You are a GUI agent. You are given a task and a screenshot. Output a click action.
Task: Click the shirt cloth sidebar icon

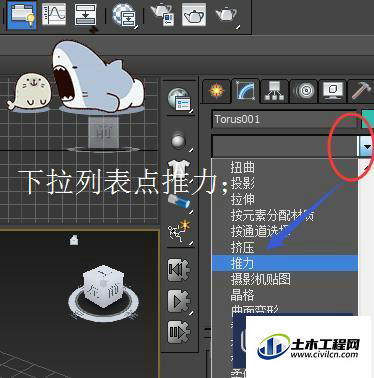point(178,168)
